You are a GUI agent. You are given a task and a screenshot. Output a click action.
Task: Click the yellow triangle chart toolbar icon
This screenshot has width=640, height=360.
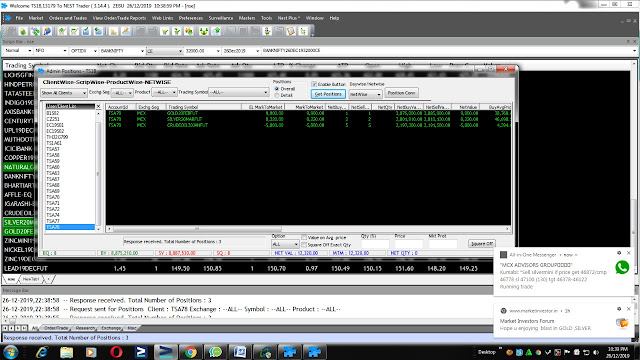click(x=113, y=31)
